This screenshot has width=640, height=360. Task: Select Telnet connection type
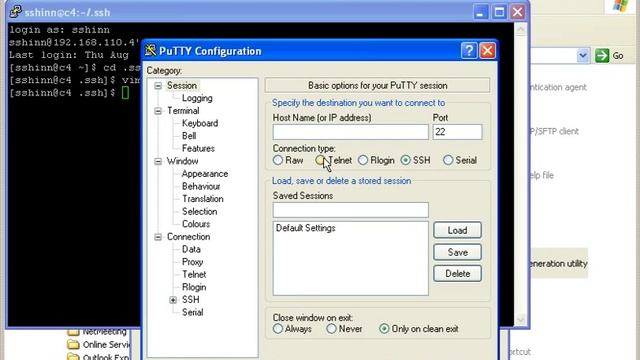[320, 160]
